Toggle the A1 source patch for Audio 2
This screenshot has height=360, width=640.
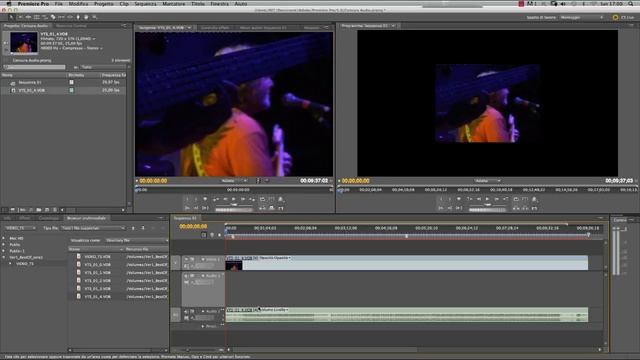tap(176, 315)
